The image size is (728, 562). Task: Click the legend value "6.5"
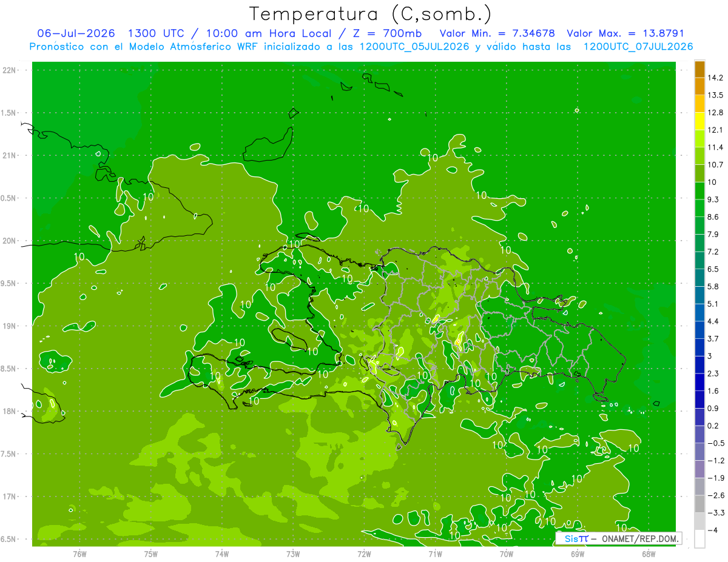click(714, 269)
